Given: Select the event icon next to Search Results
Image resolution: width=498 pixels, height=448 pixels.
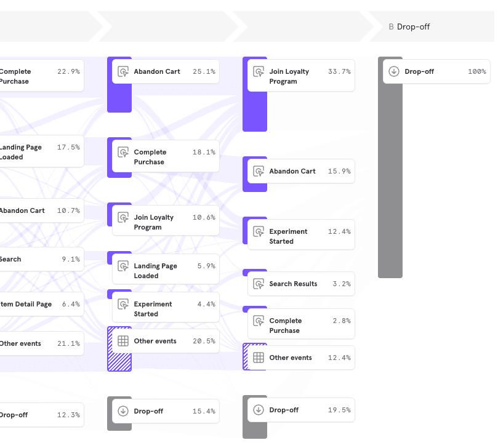Looking at the screenshot, I should (258, 284).
